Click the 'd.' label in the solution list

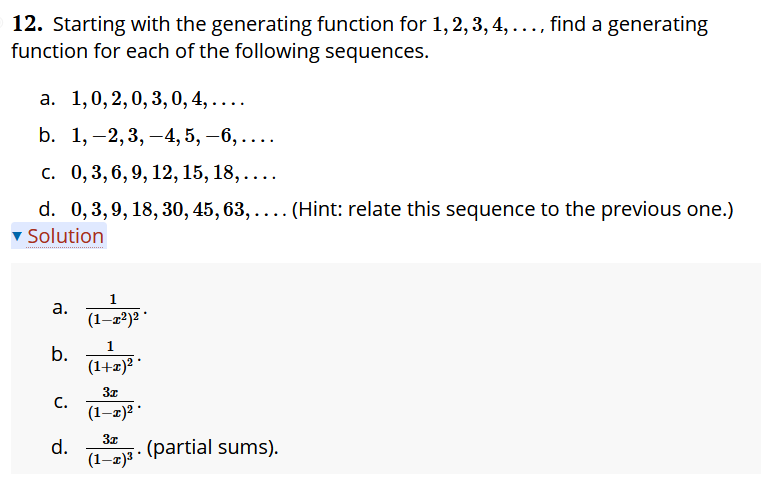tap(59, 447)
